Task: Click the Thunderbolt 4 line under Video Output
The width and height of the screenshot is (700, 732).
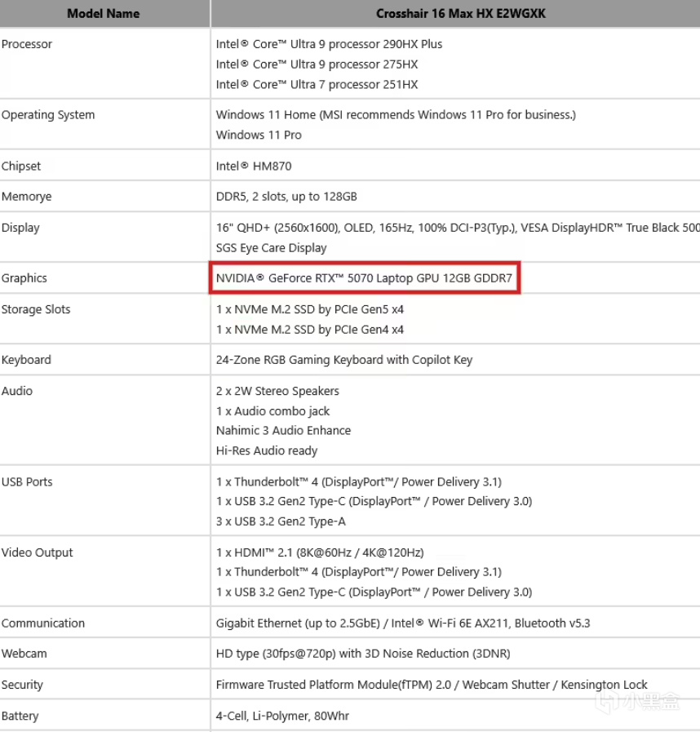Action: click(x=358, y=572)
